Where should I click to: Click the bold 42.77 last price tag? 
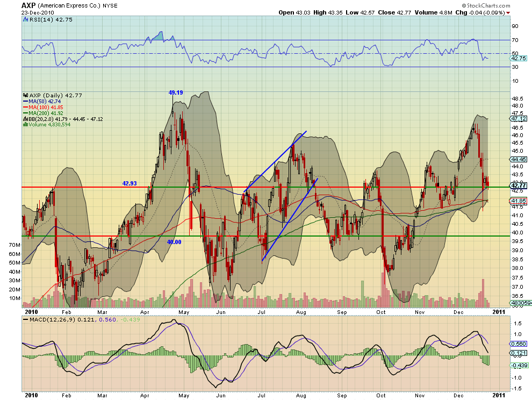[519, 185]
